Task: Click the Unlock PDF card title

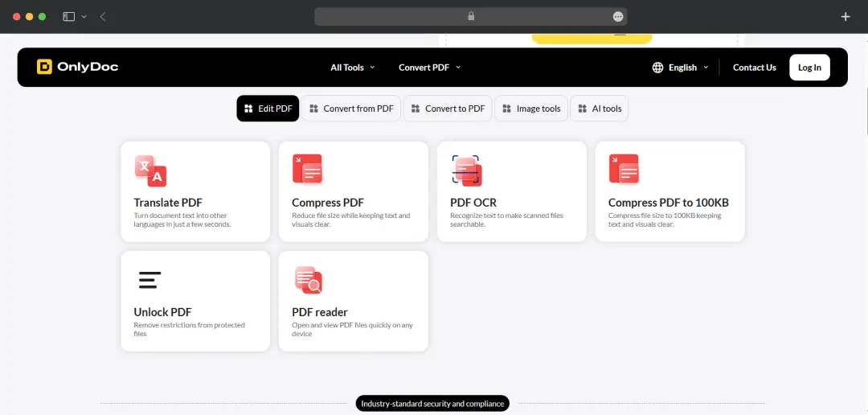Action: 162,312
